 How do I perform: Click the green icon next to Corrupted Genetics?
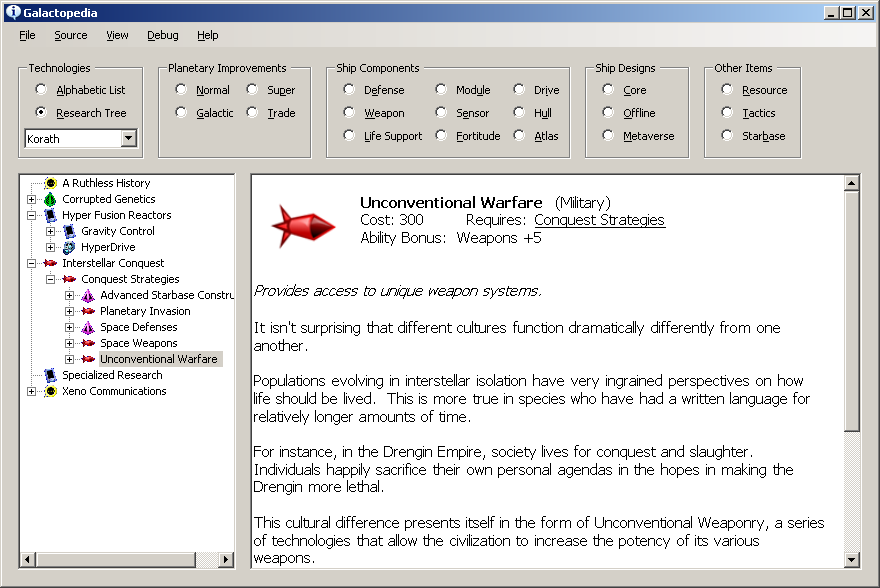(51, 199)
